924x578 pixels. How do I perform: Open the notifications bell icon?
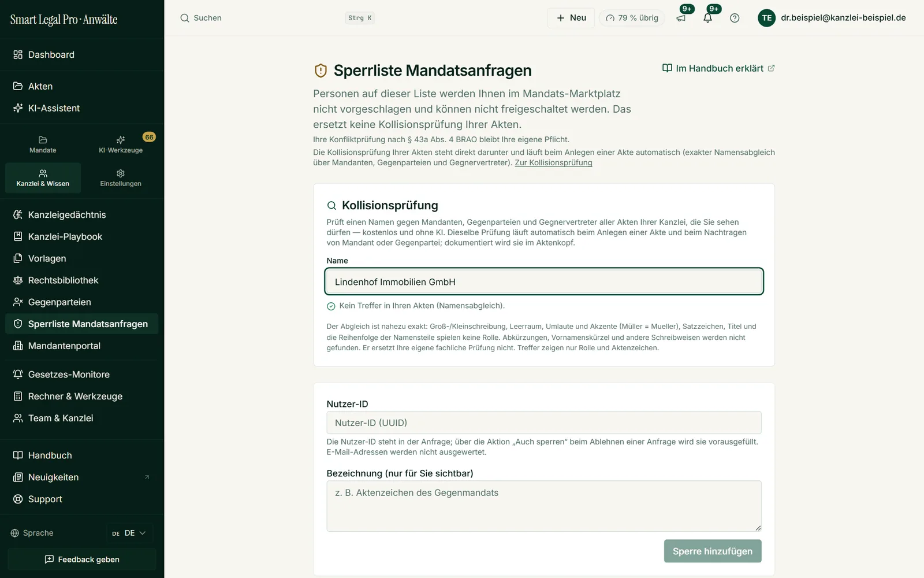click(x=707, y=18)
